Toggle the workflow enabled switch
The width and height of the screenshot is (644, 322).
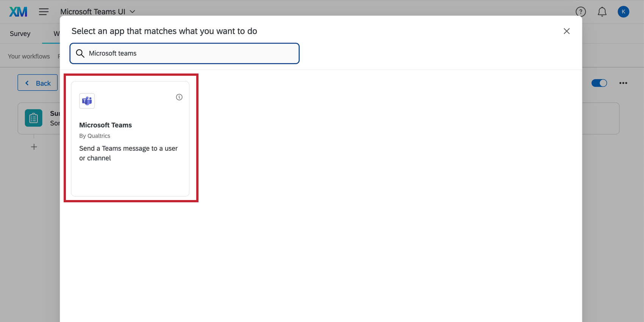pyautogui.click(x=599, y=83)
